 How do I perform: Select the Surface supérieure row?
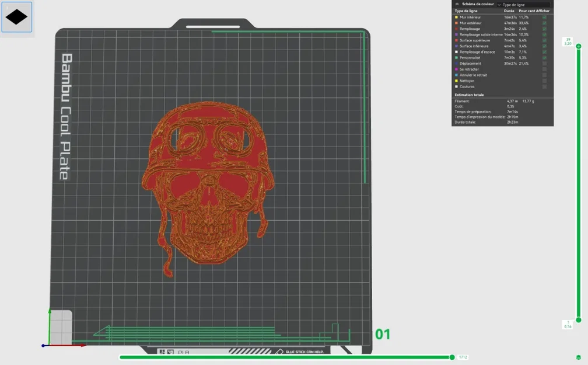point(502,40)
